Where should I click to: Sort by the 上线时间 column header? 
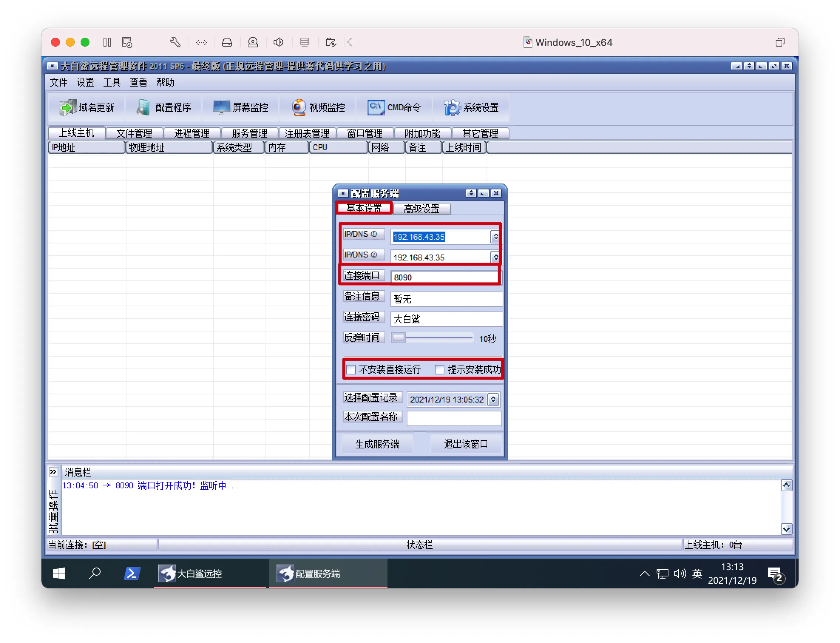point(464,147)
